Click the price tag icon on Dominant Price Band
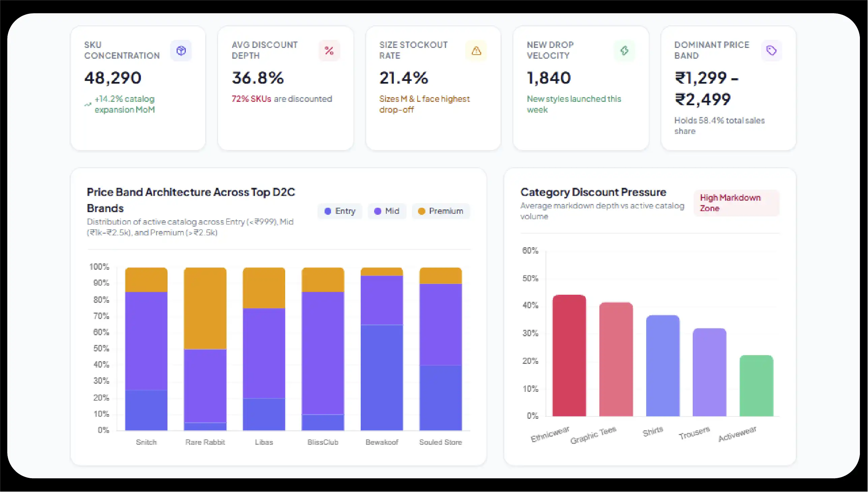Screen dimensions: 868x492 pos(771,51)
